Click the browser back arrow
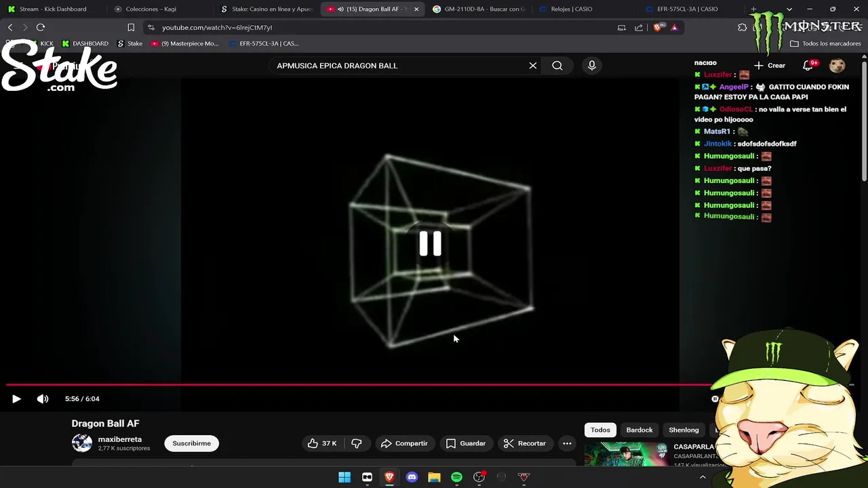This screenshot has height=488, width=868. 10,27
